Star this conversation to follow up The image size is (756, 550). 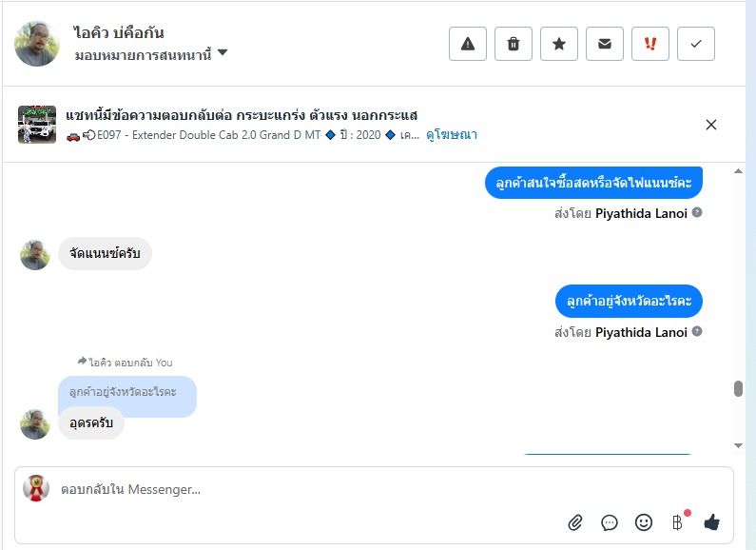[559, 44]
